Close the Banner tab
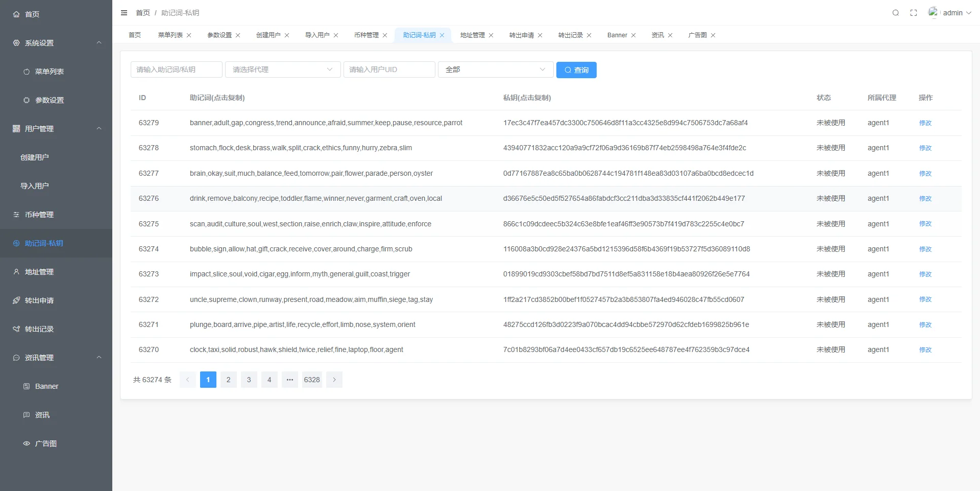980x491 pixels. click(x=633, y=35)
